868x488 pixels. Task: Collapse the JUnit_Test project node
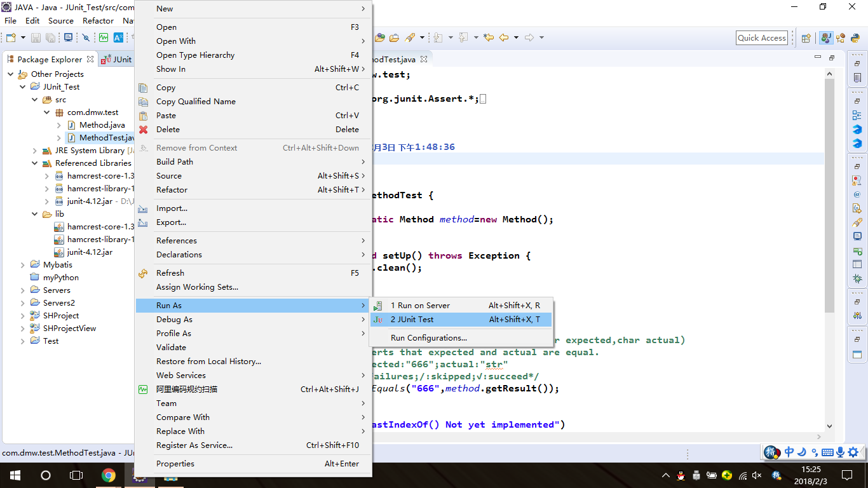click(x=24, y=87)
